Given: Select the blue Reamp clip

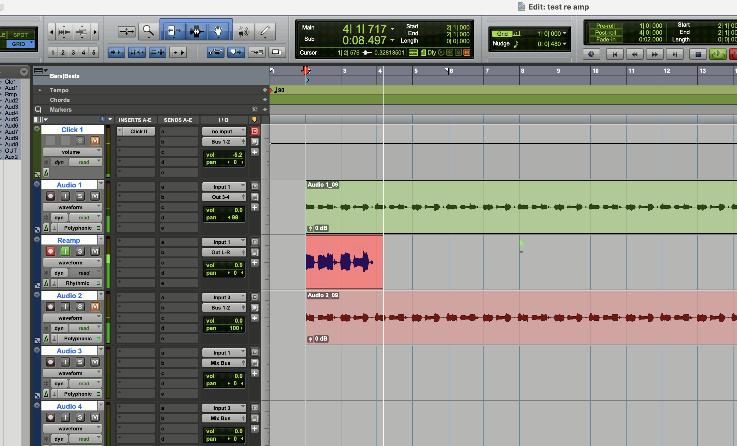Looking at the screenshot, I should [345, 262].
